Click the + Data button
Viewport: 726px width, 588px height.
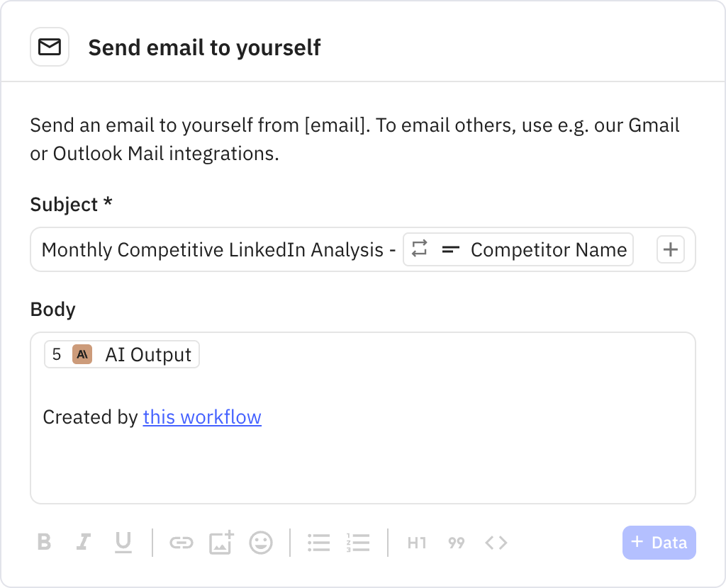tap(659, 543)
